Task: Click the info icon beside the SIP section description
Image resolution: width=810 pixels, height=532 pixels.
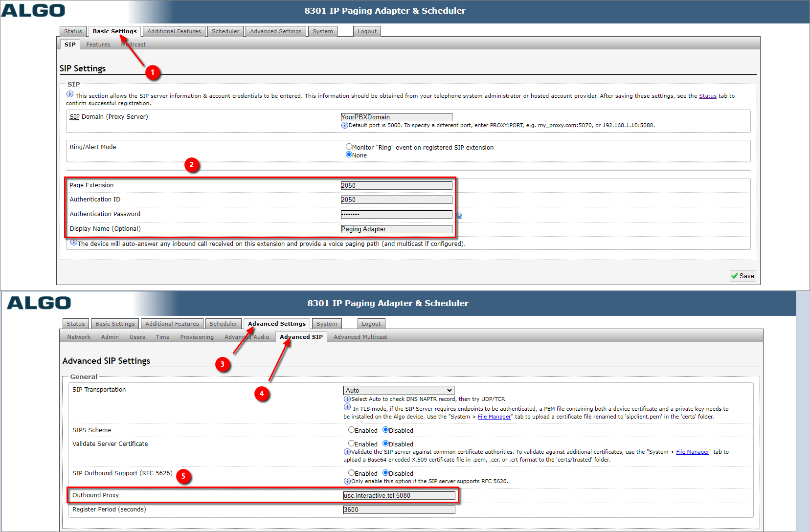Action: 70,94
